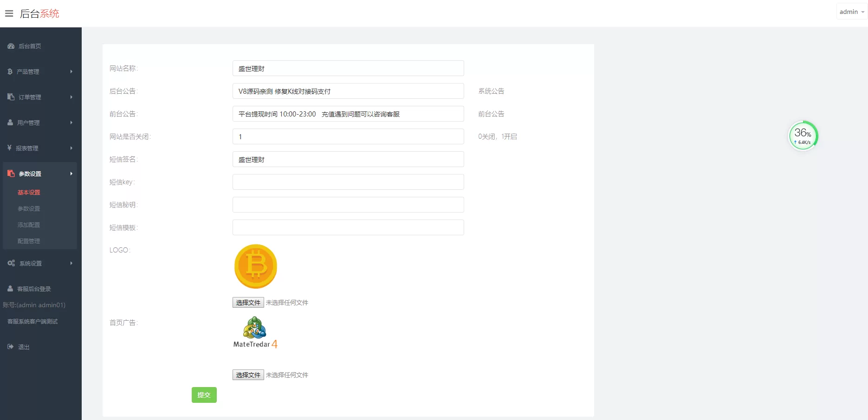This screenshot has height=420, width=868.
Task: Choose file for LOGO upload
Action: pos(248,303)
